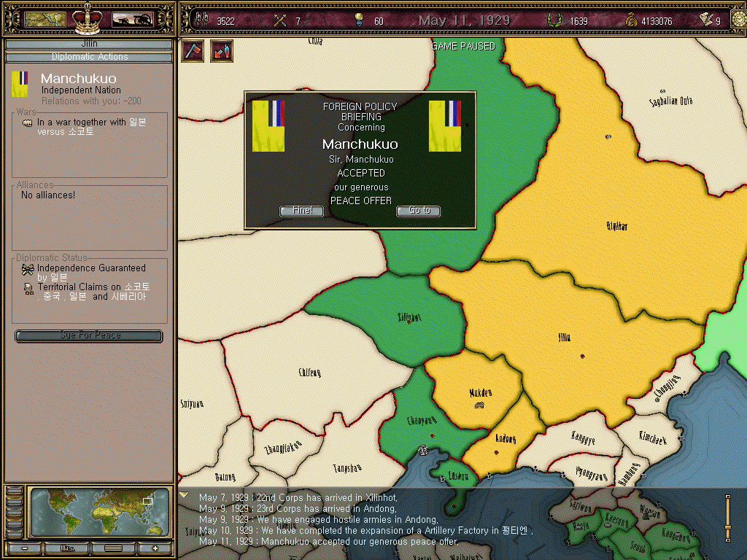The height and width of the screenshot is (560, 747).
Task: Select Pyongyang province label
Action: pos(592,473)
